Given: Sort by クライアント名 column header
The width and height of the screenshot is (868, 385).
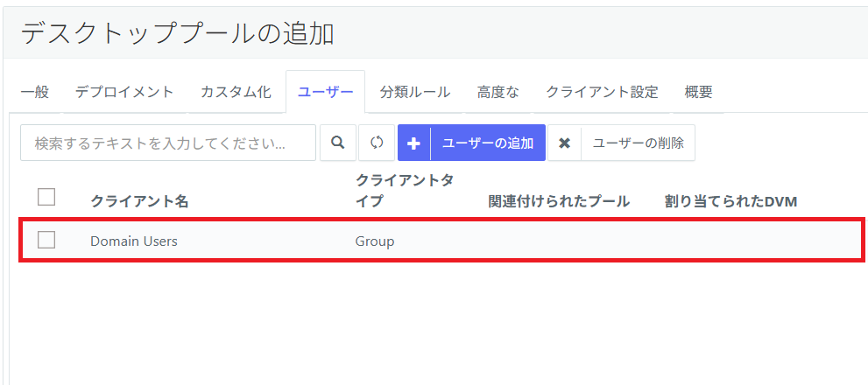Looking at the screenshot, I should [x=139, y=202].
